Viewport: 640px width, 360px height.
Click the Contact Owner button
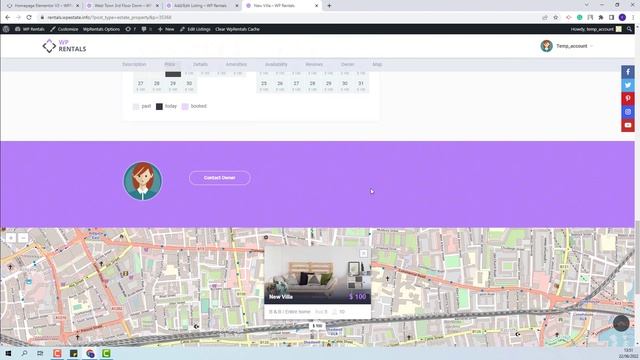pos(220,178)
